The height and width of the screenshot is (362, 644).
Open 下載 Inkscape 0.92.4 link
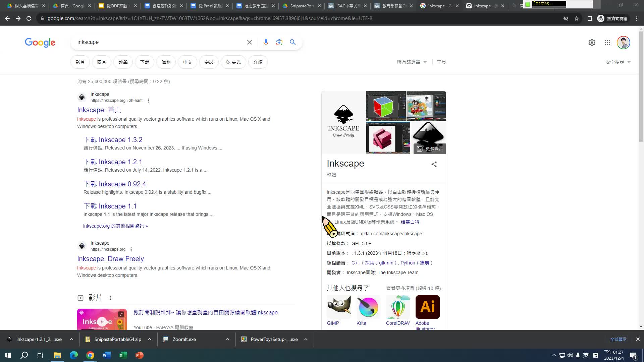click(115, 184)
